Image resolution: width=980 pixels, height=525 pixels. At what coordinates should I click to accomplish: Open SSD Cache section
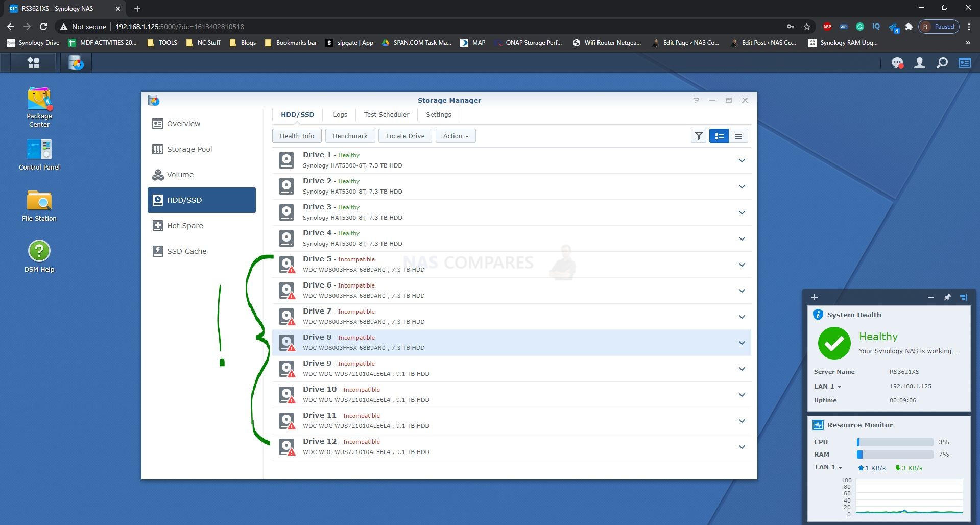coord(202,251)
